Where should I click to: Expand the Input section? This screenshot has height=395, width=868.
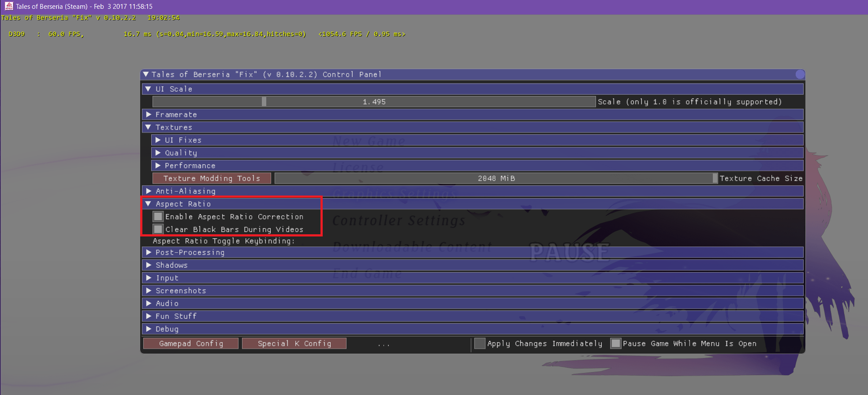tap(473, 278)
